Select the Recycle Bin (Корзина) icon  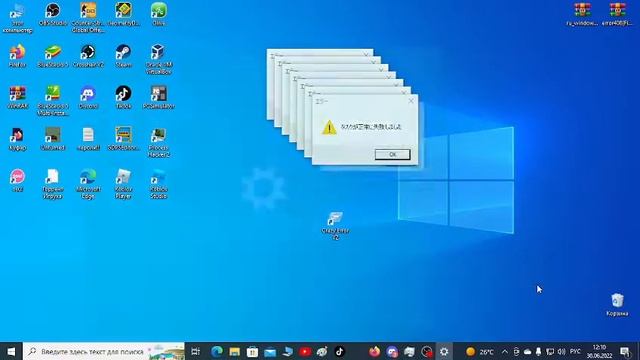617,304
